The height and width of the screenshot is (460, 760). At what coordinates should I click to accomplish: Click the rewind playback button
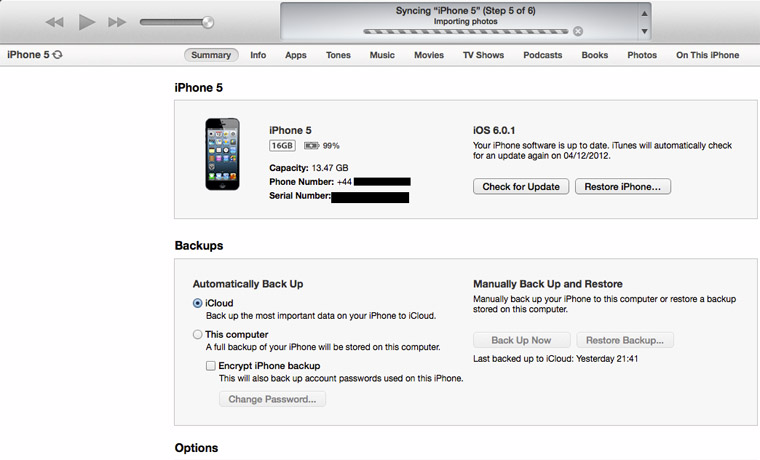point(55,22)
